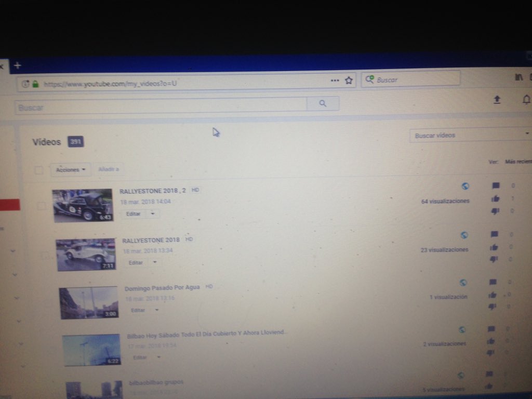Bookmark this page with the star icon

349,81
